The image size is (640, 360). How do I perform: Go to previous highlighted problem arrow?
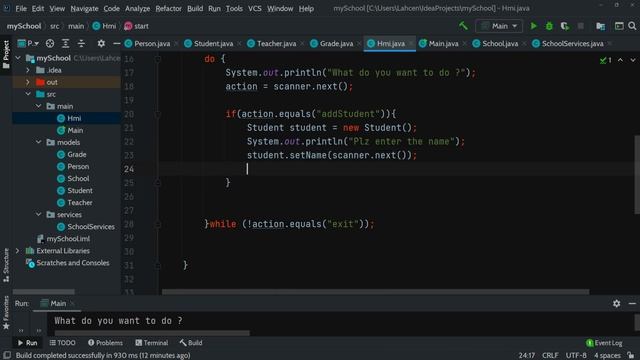pos(620,60)
